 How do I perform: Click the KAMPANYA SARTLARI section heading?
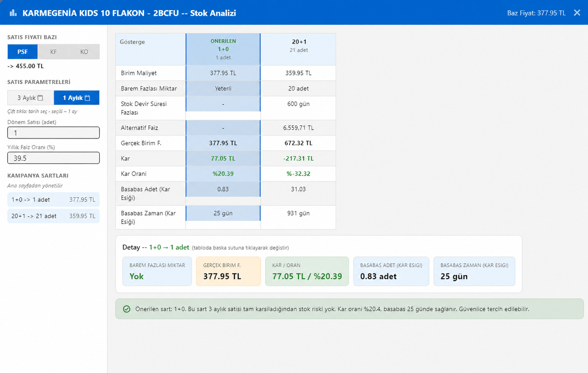coord(38,175)
